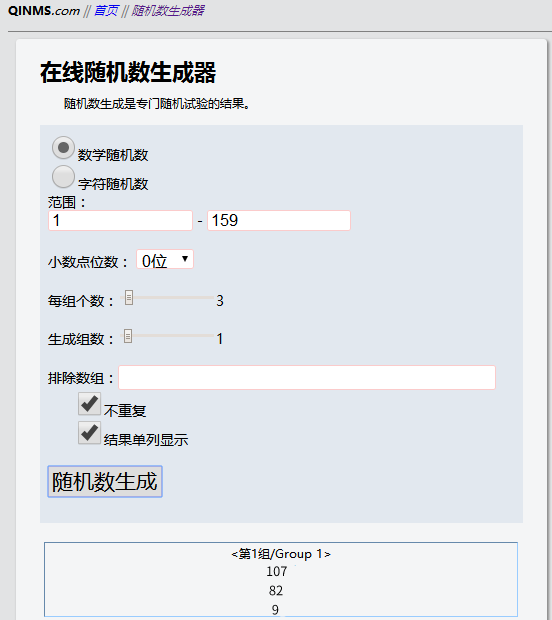Image resolution: width=552 pixels, height=620 pixels.
Task: Click the 生成组数 slider track
Action: pos(167,336)
